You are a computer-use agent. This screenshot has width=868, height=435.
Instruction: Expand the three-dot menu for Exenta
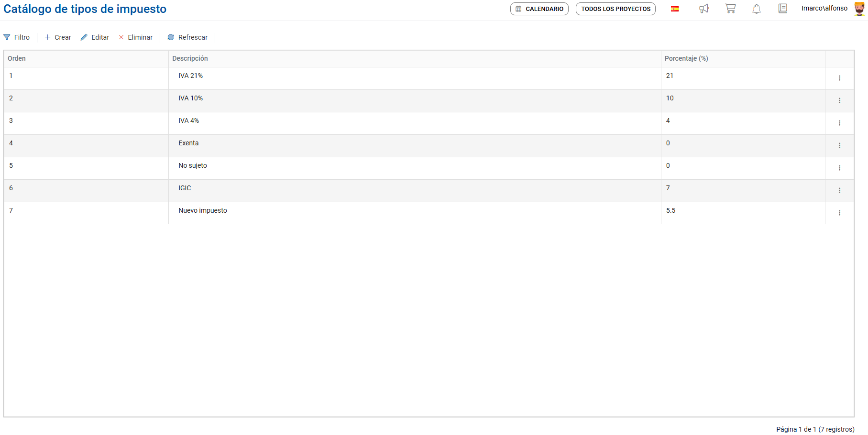coord(839,146)
